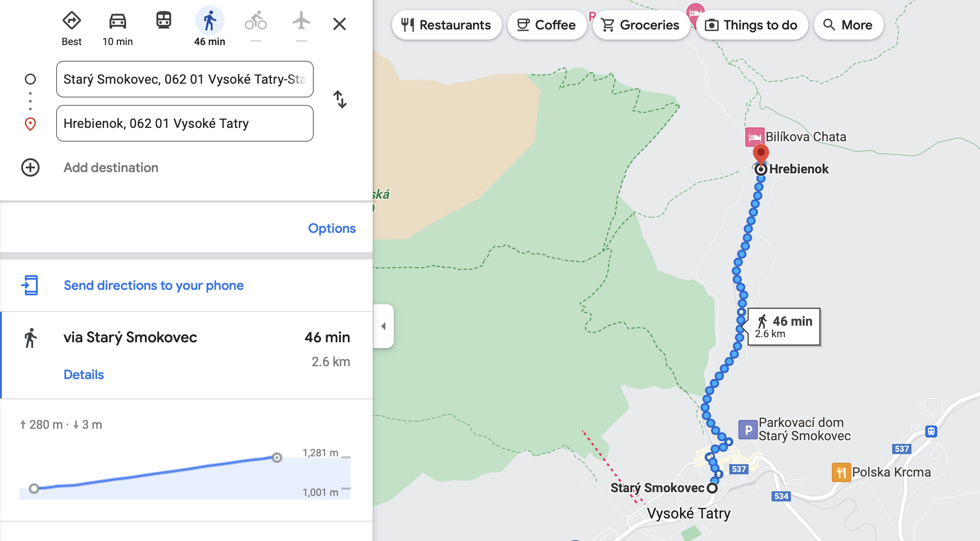Filter map by Coffee
This screenshot has width=980, height=541.
pyautogui.click(x=547, y=25)
